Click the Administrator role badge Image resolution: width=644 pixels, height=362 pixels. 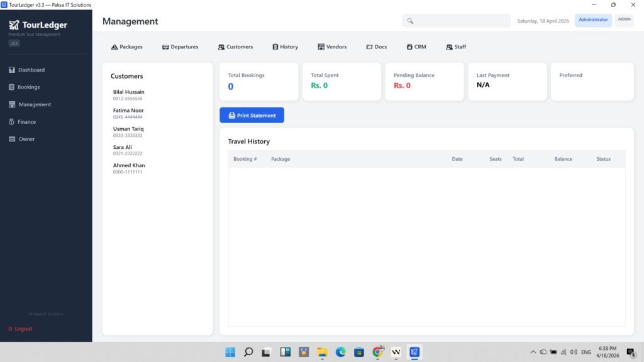tap(593, 20)
